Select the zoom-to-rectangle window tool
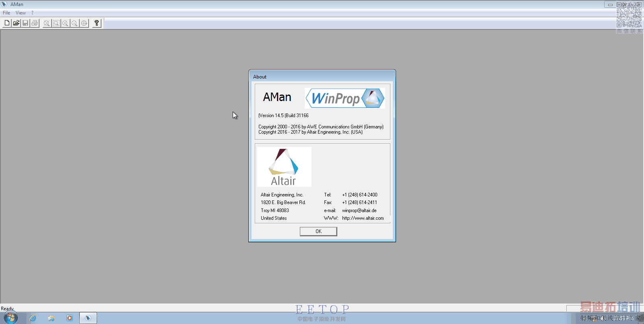 click(56, 23)
